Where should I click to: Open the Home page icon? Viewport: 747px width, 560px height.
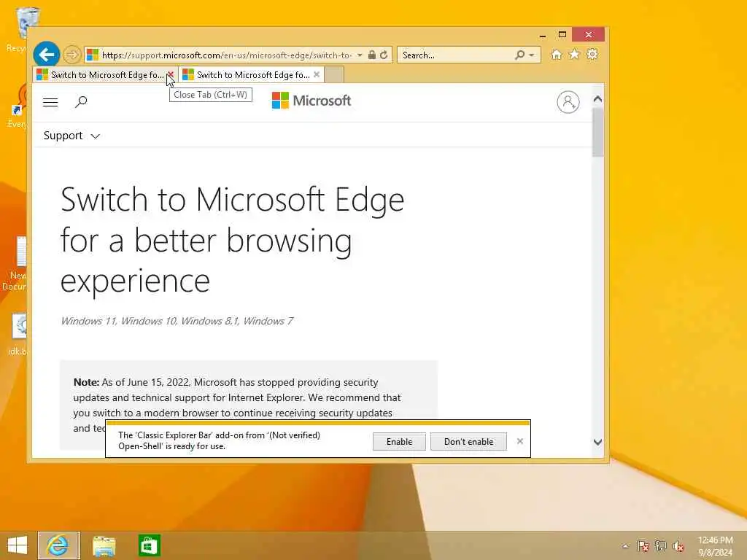[x=556, y=55]
